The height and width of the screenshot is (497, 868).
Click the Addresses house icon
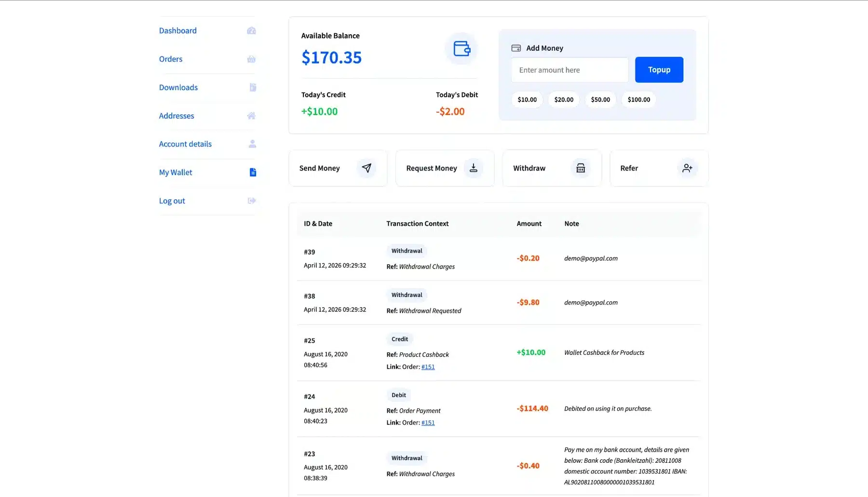tap(251, 116)
